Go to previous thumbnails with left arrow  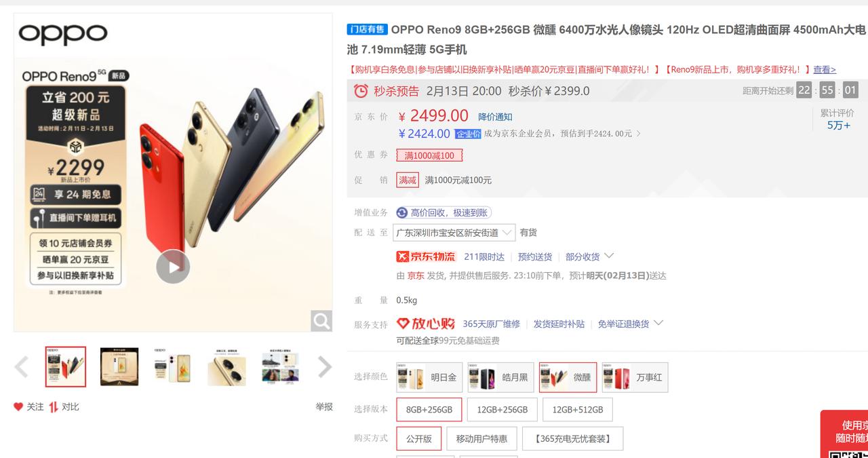coord(22,367)
